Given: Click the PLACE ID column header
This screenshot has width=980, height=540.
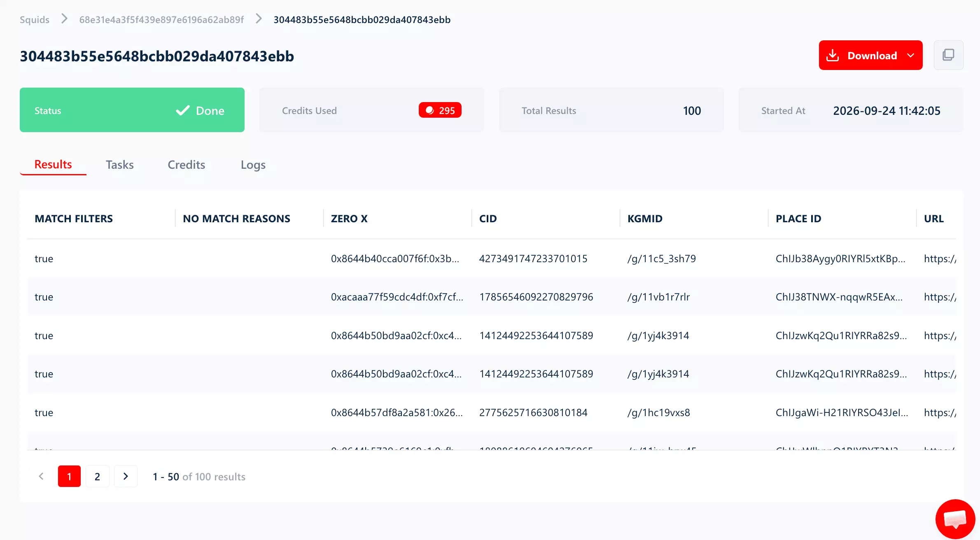Looking at the screenshot, I should coord(798,219).
